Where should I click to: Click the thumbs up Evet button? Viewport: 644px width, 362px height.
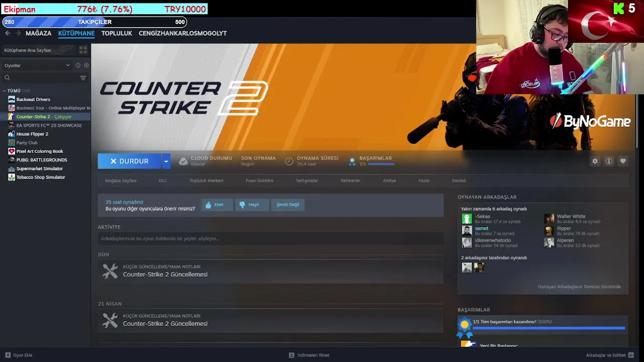217,205
